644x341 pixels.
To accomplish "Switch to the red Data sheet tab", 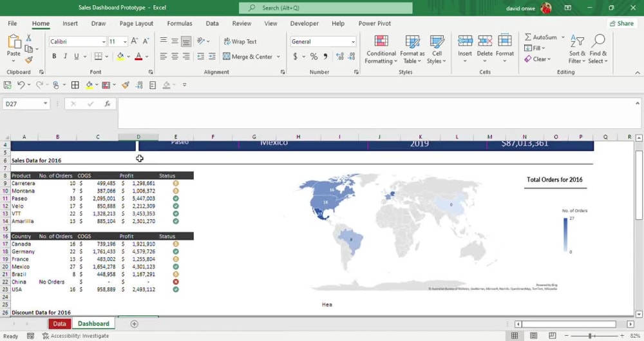I will point(59,324).
